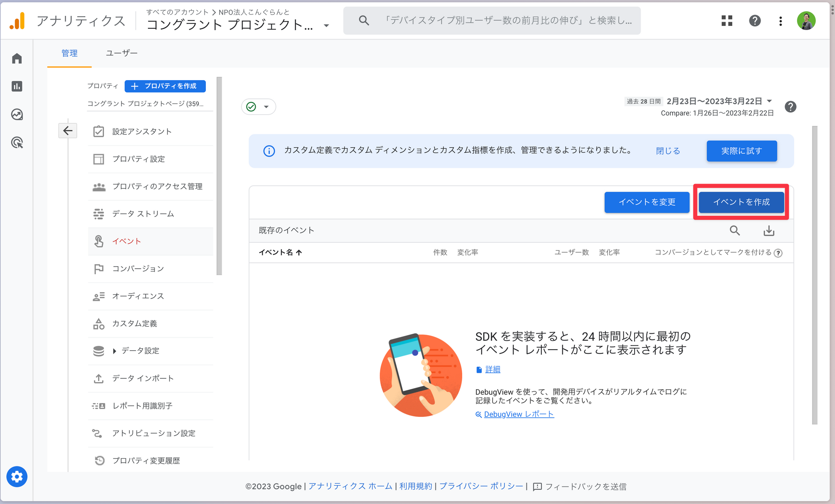Open プライバシー ポリシー footer link

[481, 486]
